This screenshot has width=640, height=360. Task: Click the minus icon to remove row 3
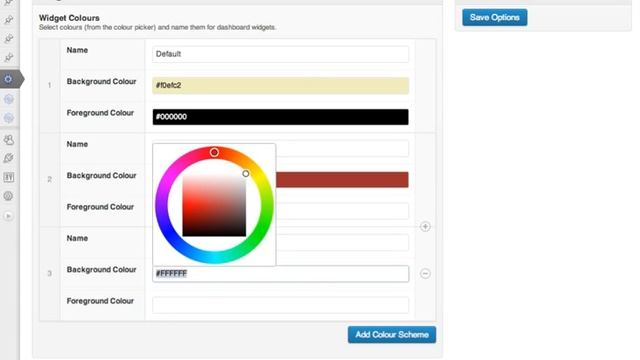(425, 273)
